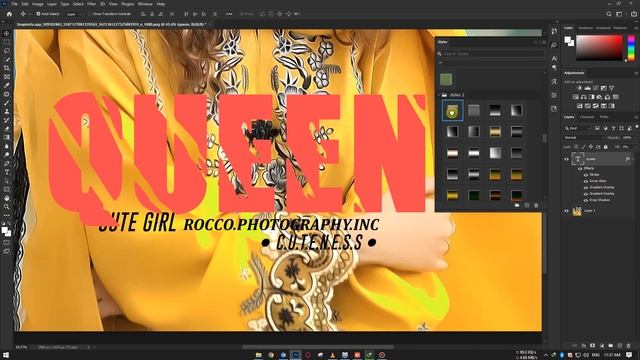Switch to the Channels tab

click(x=587, y=117)
